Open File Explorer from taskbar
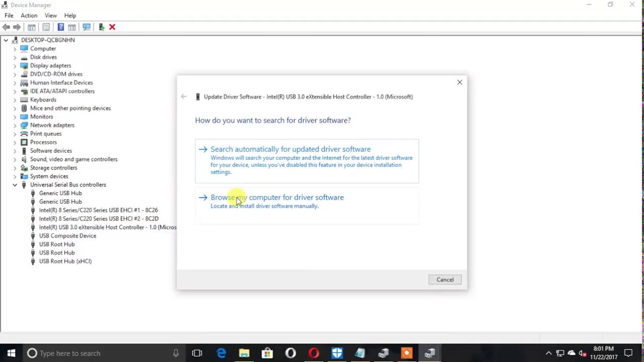Image resolution: width=644 pixels, height=362 pixels. [244, 353]
